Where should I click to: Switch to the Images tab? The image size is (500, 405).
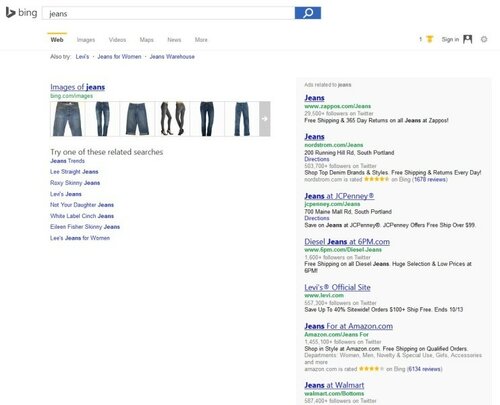click(x=86, y=40)
